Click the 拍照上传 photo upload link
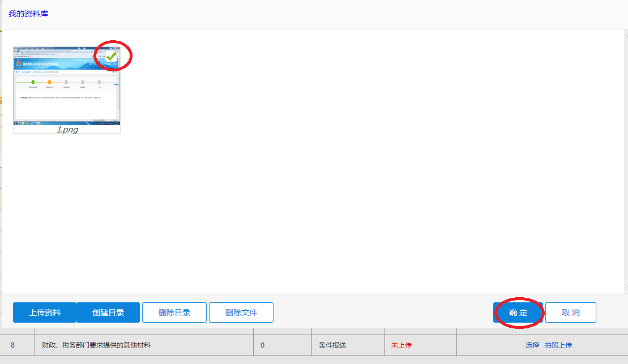Image resolution: width=628 pixels, height=364 pixels. (x=558, y=345)
